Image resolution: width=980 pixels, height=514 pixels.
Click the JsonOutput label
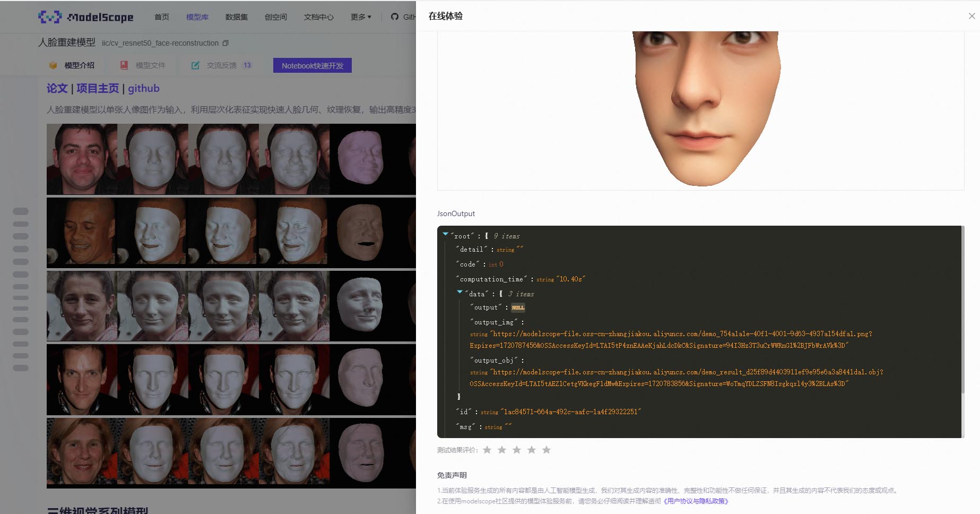456,213
